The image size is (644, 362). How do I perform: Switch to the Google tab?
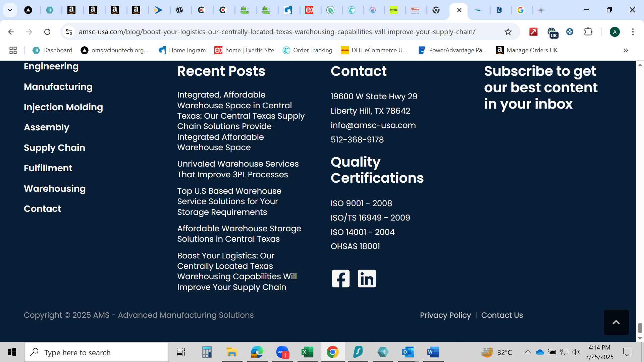(520, 10)
